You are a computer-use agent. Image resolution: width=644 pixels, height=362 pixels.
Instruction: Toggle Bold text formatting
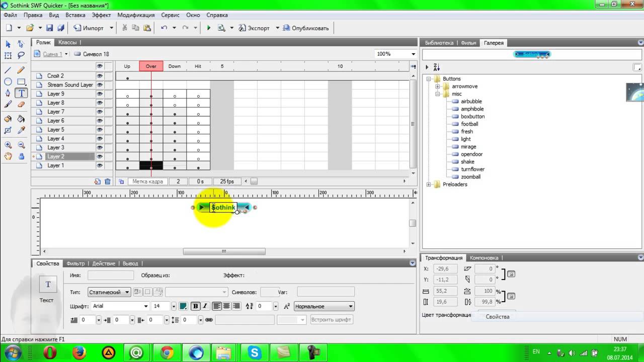(195, 306)
